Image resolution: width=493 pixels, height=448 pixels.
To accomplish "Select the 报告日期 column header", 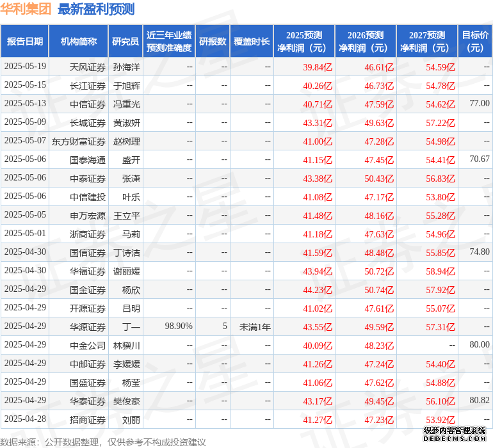I will pos(24,41).
